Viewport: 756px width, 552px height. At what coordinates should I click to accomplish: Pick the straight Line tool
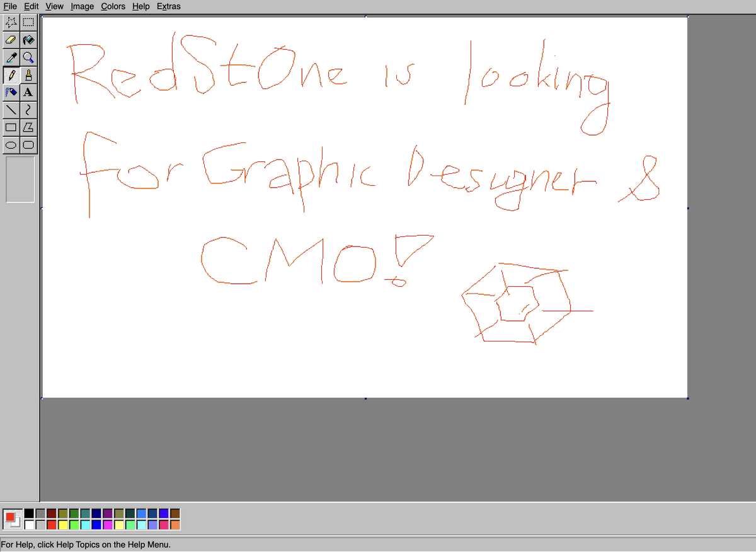coord(11,110)
